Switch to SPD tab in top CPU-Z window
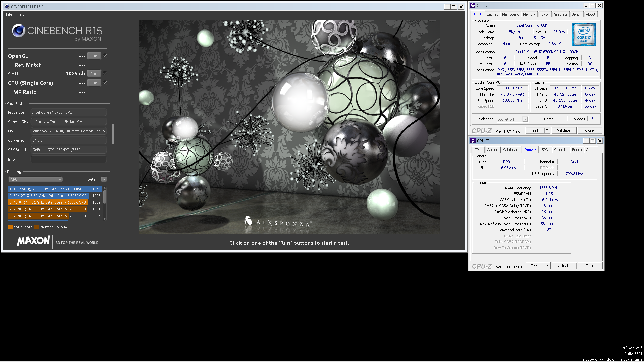 [545, 14]
